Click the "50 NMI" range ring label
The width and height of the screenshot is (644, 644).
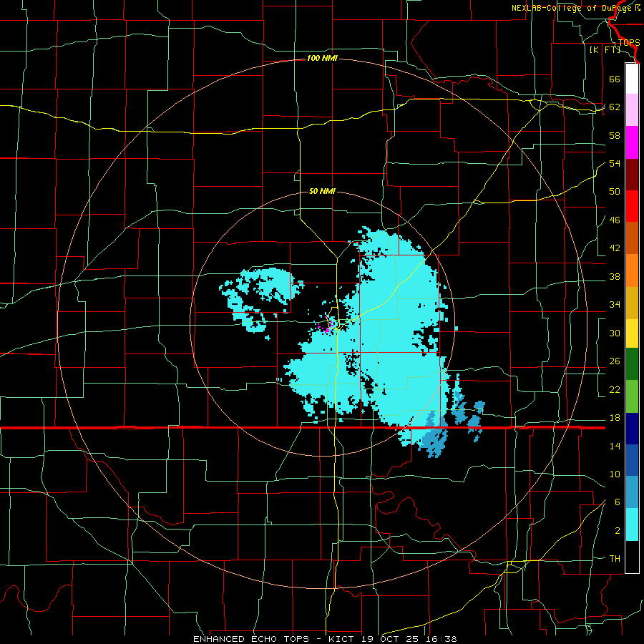coord(323,191)
